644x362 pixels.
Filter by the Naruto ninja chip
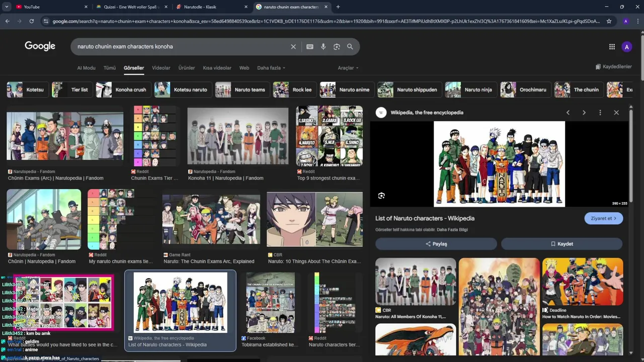tap(471, 89)
